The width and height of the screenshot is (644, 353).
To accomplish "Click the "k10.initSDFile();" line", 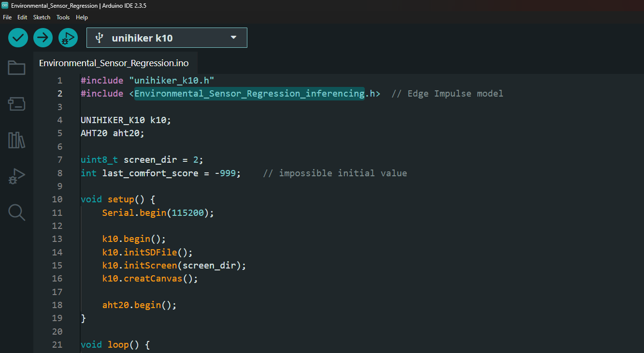I will (147, 252).
